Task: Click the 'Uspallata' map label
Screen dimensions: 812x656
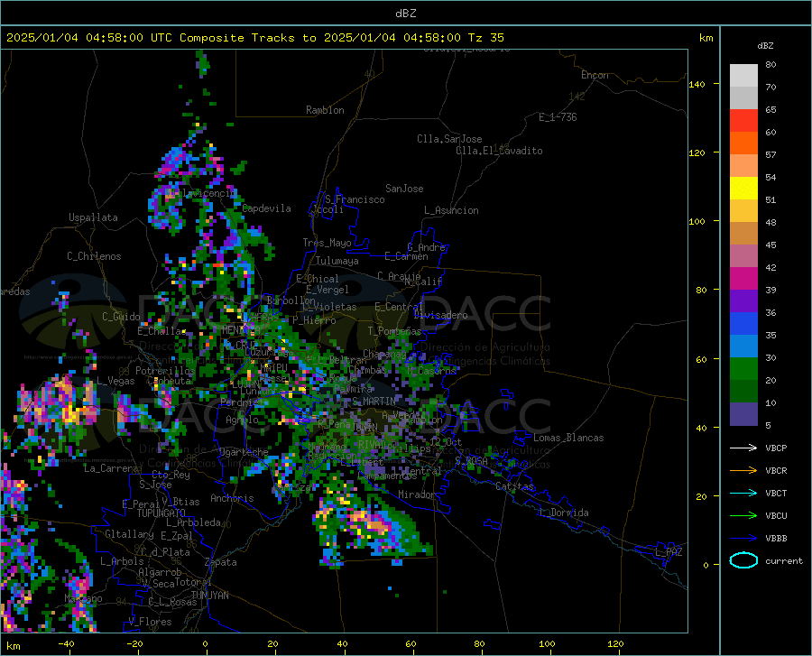Action: (x=93, y=218)
